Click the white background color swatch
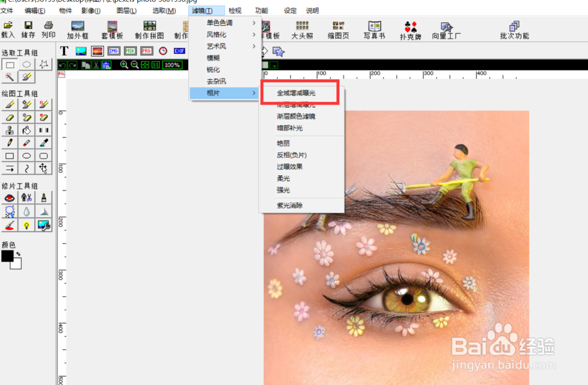Viewport: 588px width, 385px height. [17, 265]
